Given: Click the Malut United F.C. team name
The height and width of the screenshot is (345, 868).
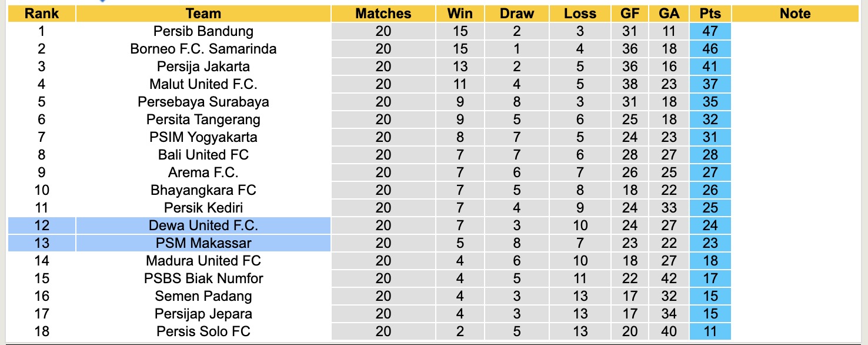Looking at the screenshot, I should pos(203,84).
